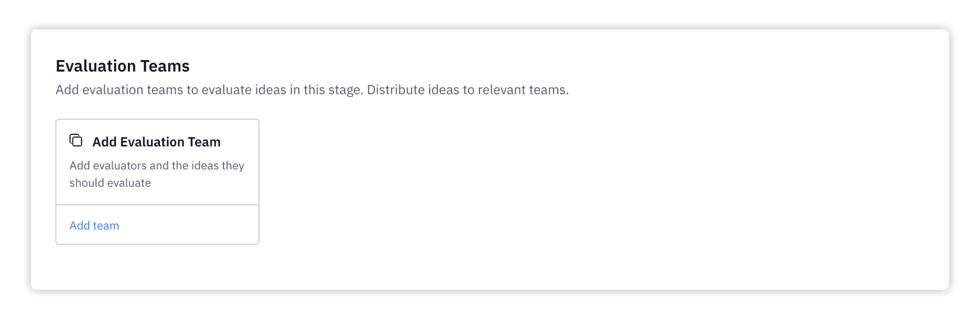Click the word Add in the card title

105,142
